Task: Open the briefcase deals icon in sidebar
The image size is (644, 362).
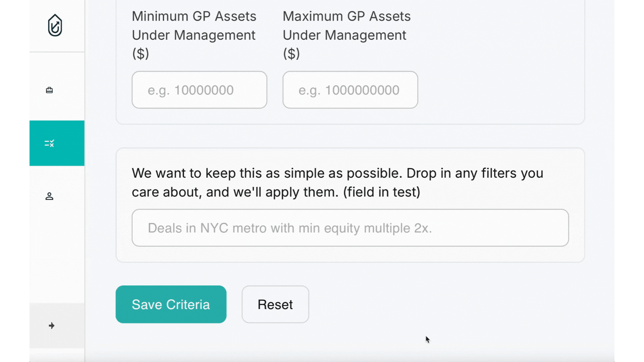Action: pyautogui.click(x=49, y=90)
